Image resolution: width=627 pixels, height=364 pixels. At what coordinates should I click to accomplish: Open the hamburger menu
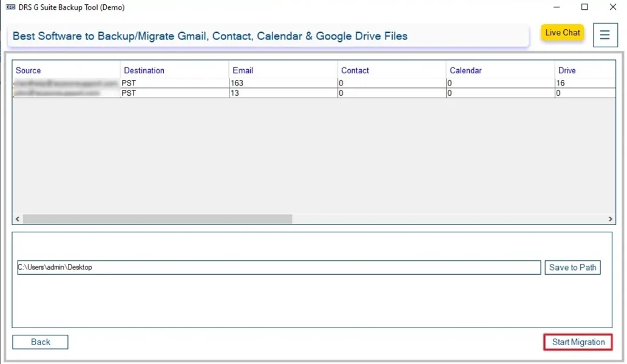coord(605,35)
